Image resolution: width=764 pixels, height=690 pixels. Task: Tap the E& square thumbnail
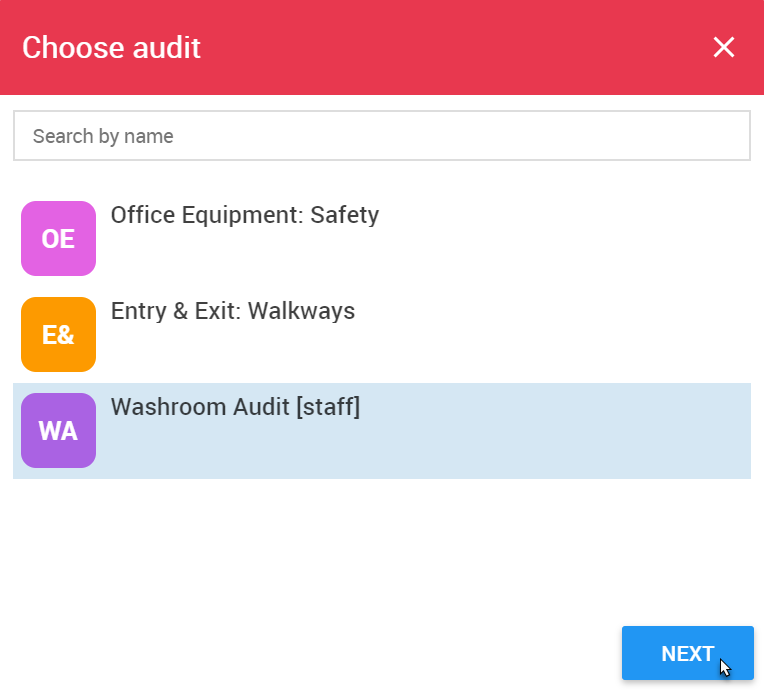58,334
